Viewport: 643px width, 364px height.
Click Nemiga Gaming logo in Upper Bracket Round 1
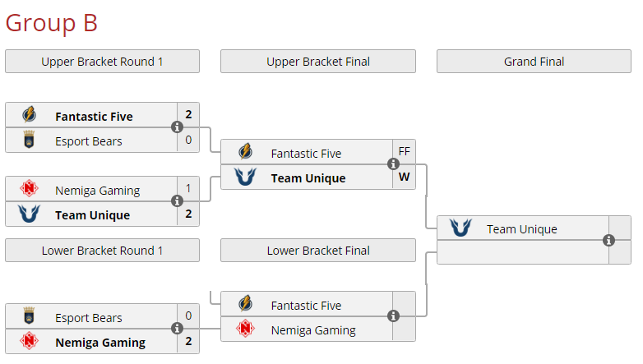[x=29, y=190]
